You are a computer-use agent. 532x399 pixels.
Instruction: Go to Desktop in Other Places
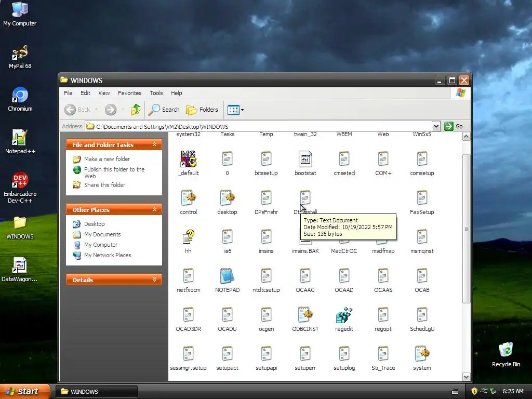point(94,224)
